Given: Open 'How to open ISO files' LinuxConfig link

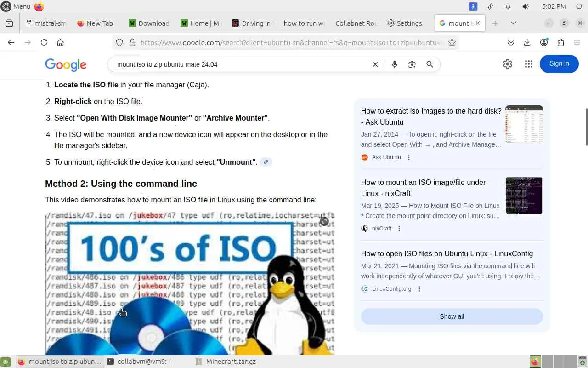Looking at the screenshot, I should coord(447,253).
